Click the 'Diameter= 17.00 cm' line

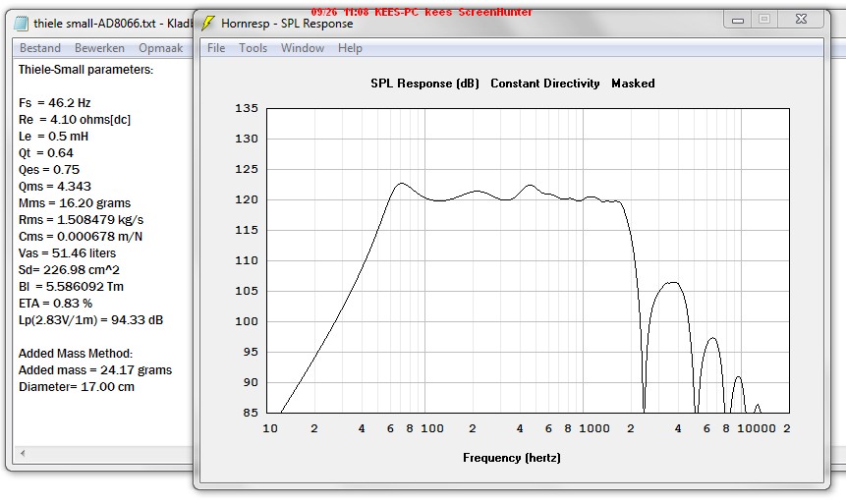77,387
